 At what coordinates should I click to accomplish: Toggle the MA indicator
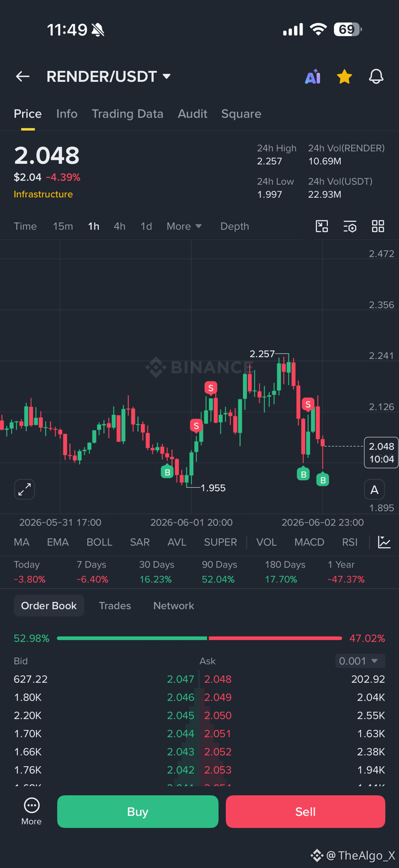coord(22,542)
